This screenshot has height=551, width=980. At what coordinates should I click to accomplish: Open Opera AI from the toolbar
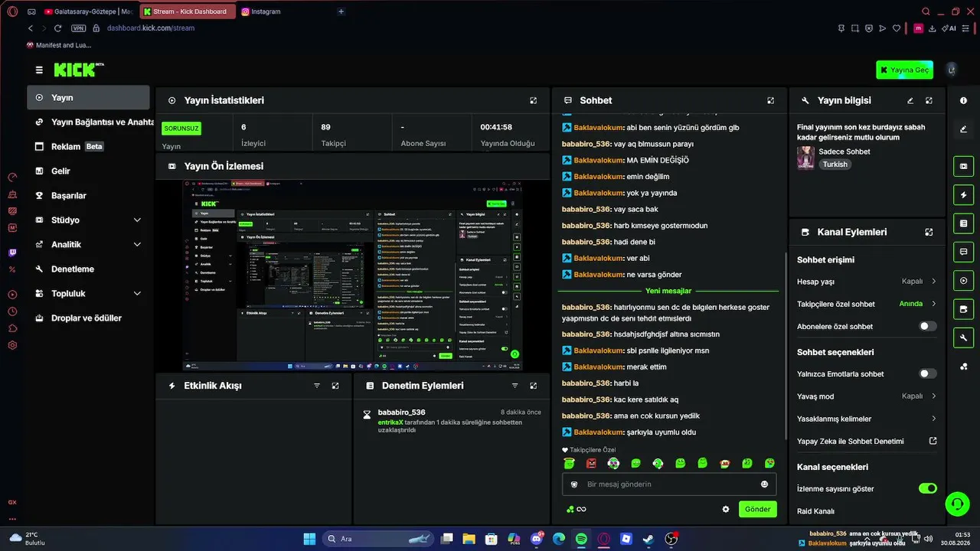[x=949, y=28]
